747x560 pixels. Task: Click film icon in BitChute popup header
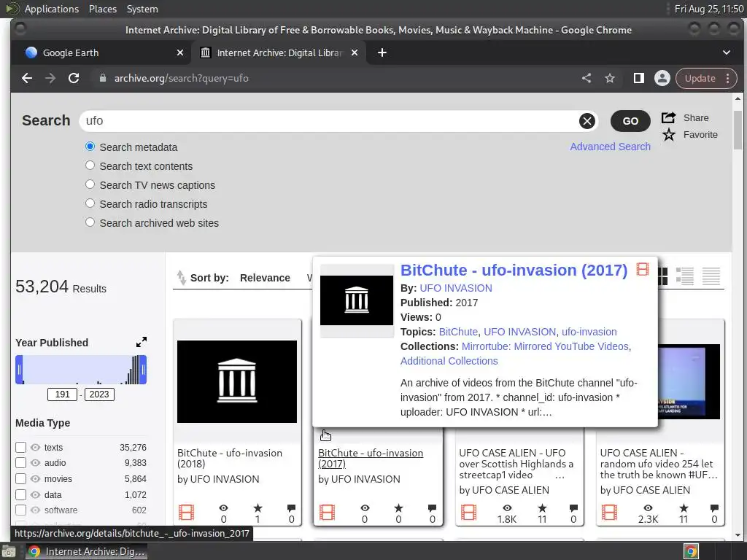click(x=643, y=269)
